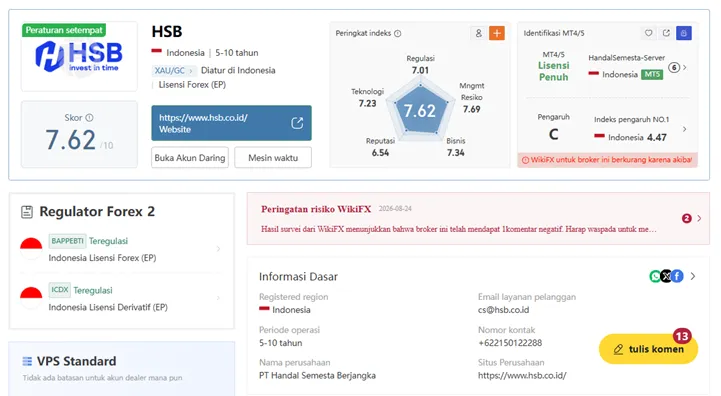Click the X (Twitter) social icon
This screenshot has width=721, height=396.
pos(666,276)
